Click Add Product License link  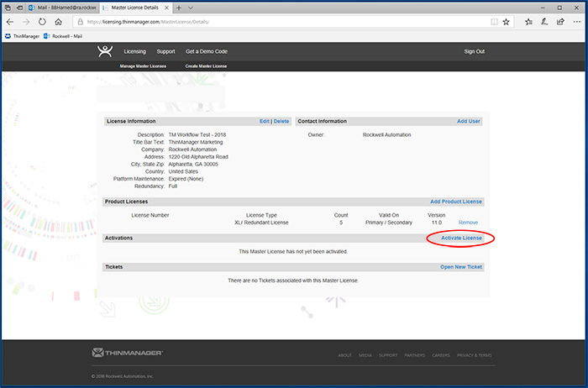click(x=456, y=202)
